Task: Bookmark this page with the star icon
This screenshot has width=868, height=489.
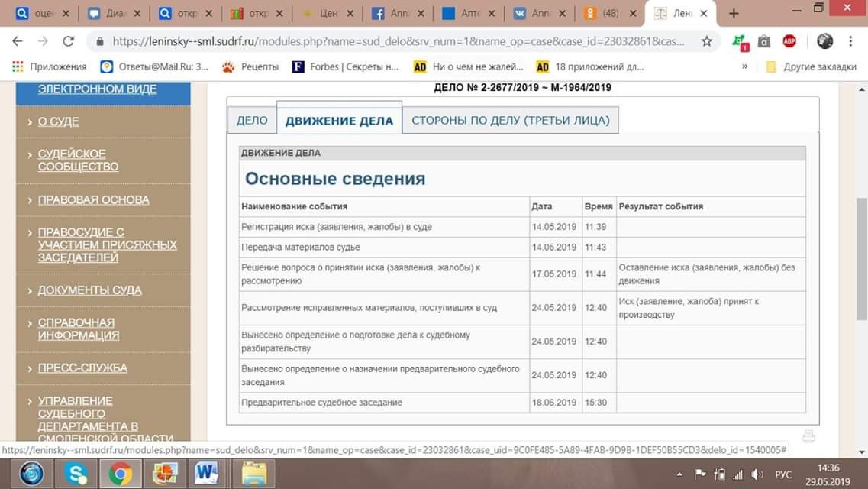Action: (x=706, y=41)
